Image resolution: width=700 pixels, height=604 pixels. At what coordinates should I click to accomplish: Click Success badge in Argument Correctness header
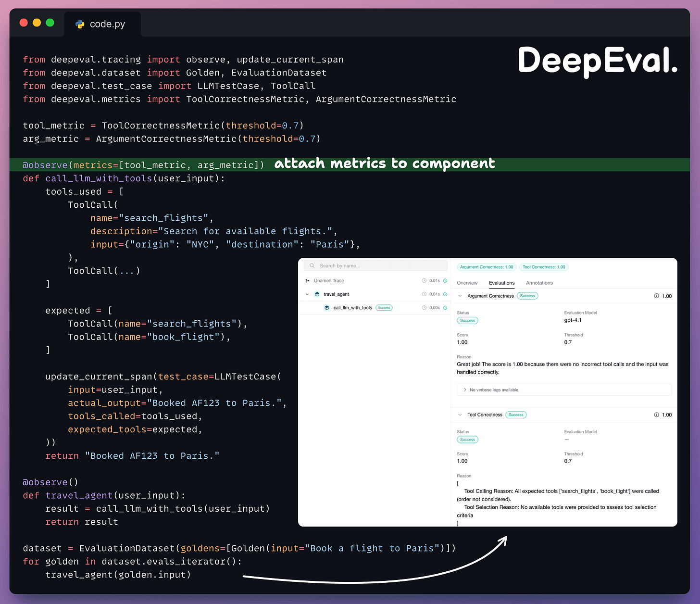527,296
